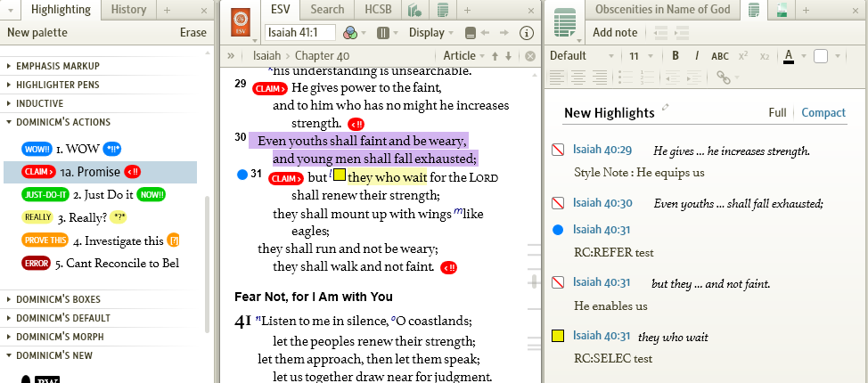The image size is (868, 383).
Task: Click outdent note icon beside Add note
Action: pos(660,33)
